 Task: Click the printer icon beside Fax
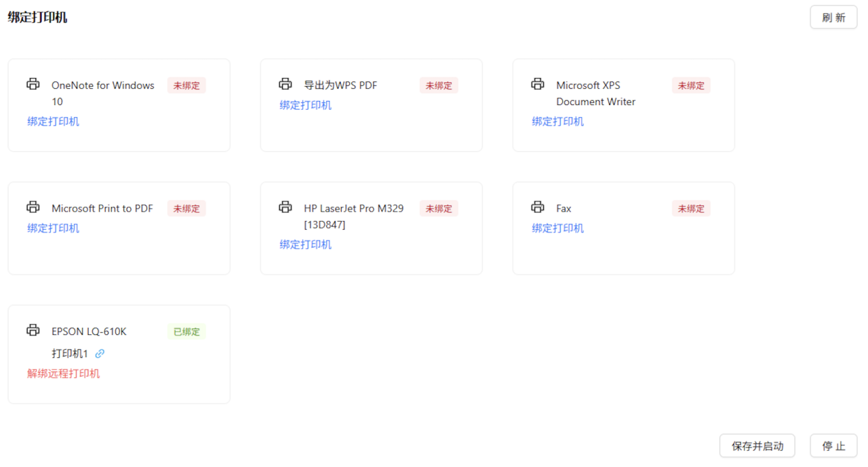[537, 207]
